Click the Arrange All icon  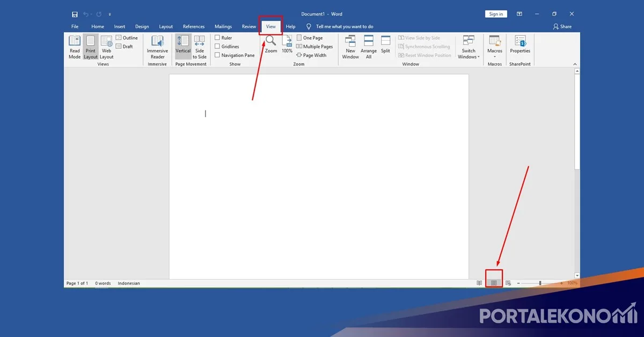369,47
